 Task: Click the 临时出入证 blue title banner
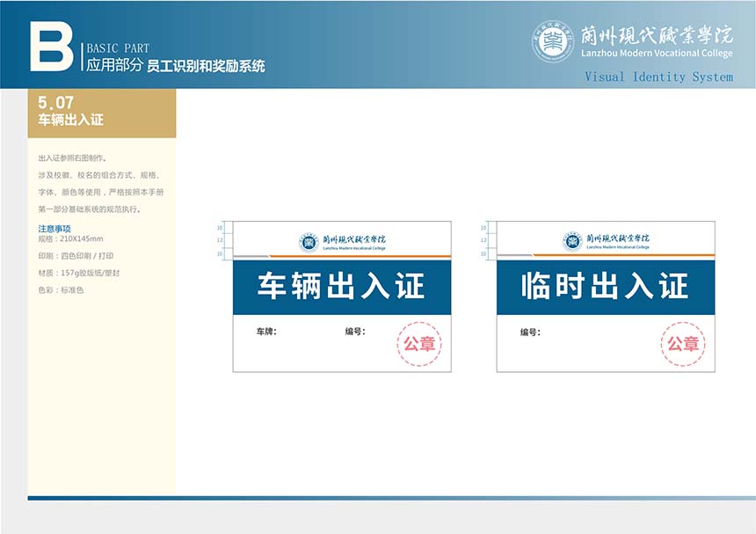click(605, 287)
